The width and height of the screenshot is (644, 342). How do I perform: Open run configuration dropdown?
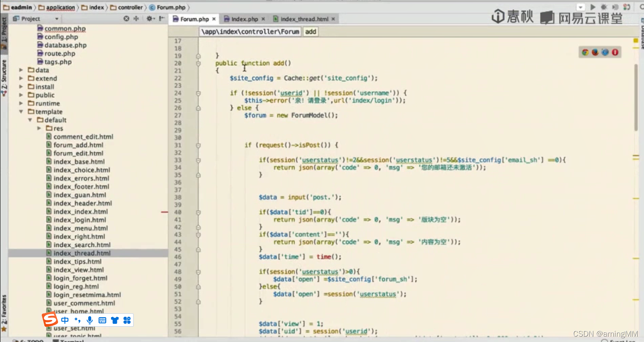pos(581,7)
